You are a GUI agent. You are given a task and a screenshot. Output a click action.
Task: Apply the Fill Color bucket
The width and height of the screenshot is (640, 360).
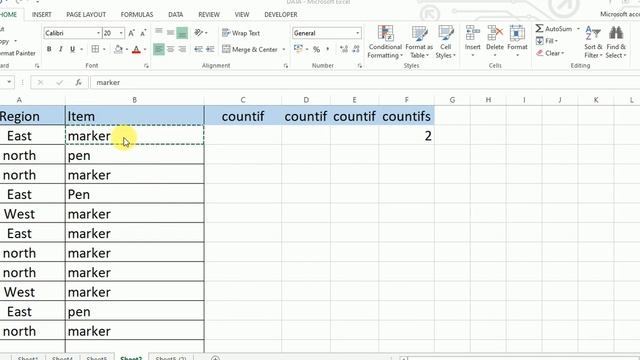(x=118, y=49)
